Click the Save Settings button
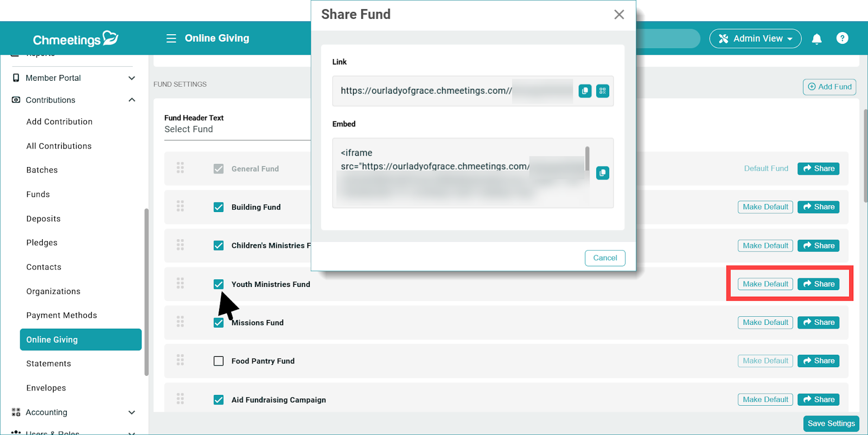Image resolution: width=868 pixels, height=435 pixels. pyautogui.click(x=831, y=424)
